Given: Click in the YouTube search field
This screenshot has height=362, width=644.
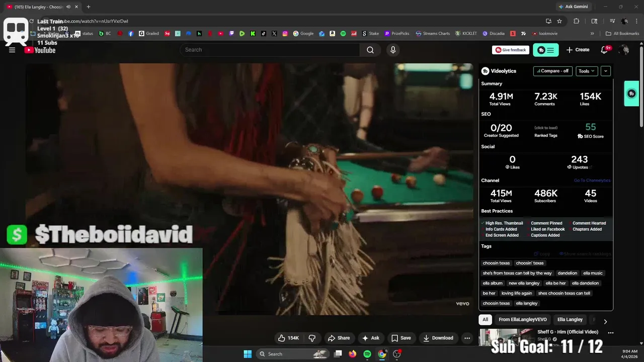Looking at the screenshot, I should tap(270, 50).
